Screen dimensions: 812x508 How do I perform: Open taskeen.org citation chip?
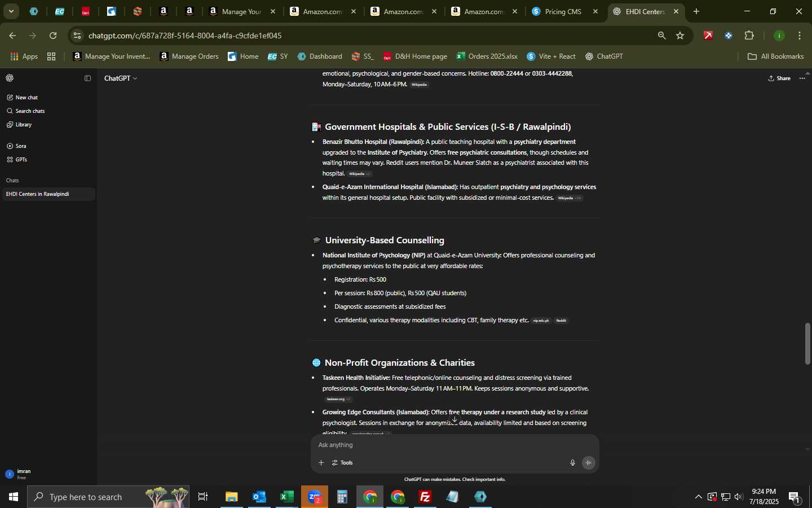[x=338, y=399]
